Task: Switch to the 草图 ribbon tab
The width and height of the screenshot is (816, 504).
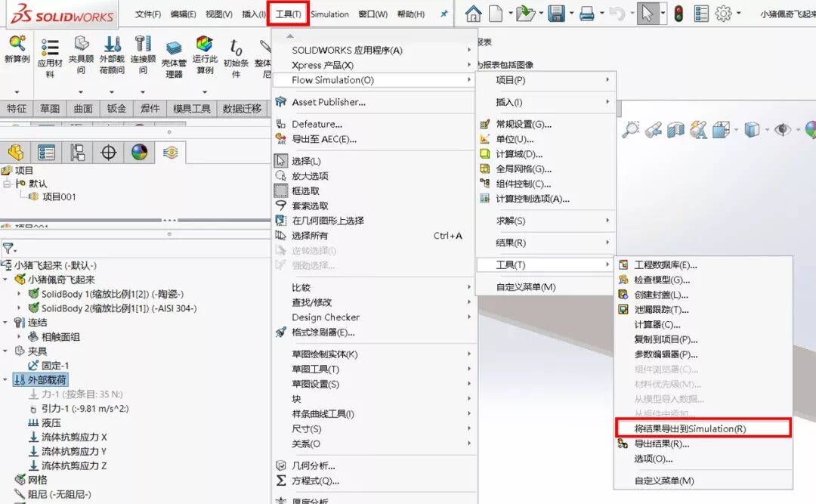Action: coord(50,108)
